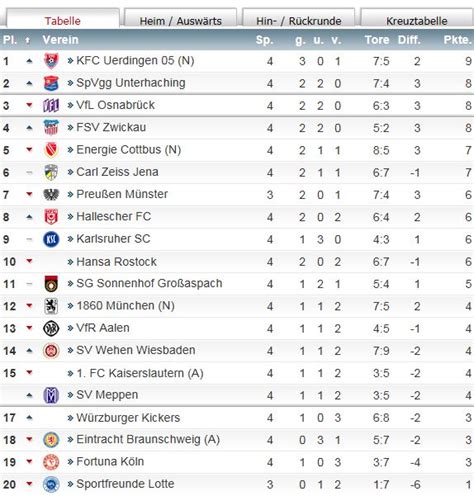Image resolution: width=474 pixels, height=496 pixels.
Task: Select the Hin- / Rückrunde tab
Action: coord(299,19)
